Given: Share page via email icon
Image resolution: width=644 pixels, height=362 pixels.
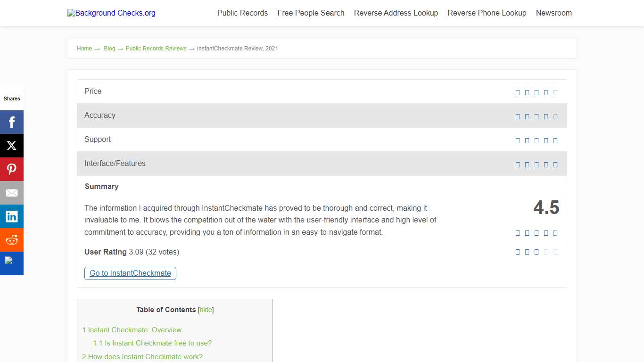Looking at the screenshot, I should coord(12,193).
